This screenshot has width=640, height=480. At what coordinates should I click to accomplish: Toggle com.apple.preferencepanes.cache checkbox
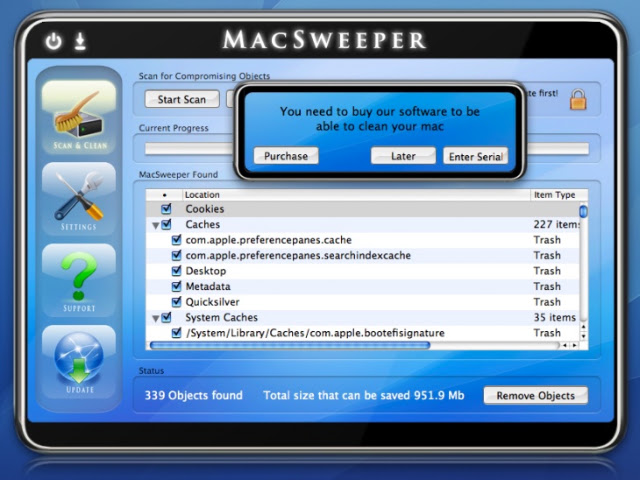pyautogui.click(x=176, y=240)
